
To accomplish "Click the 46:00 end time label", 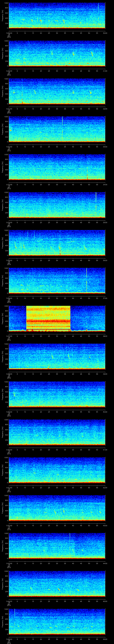I will (x=105, y=639).
